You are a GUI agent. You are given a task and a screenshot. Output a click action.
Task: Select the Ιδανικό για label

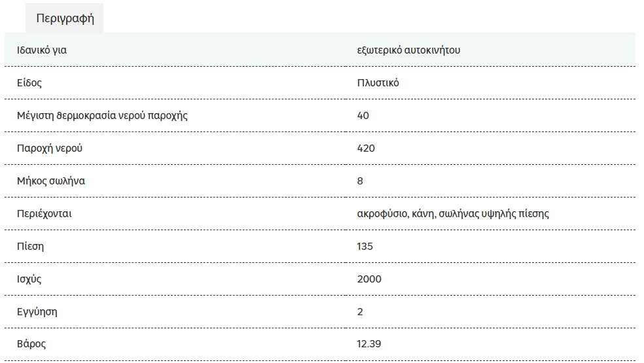[x=41, y=50]
